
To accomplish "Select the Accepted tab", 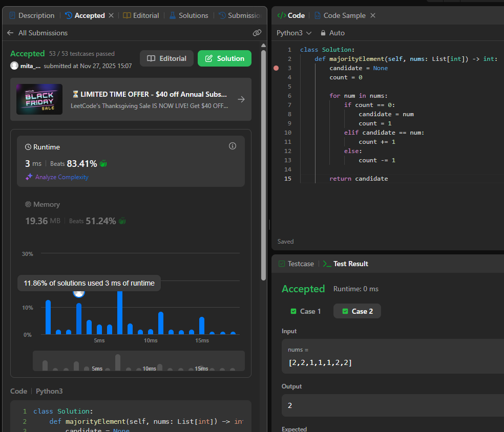I will (85, 15).
